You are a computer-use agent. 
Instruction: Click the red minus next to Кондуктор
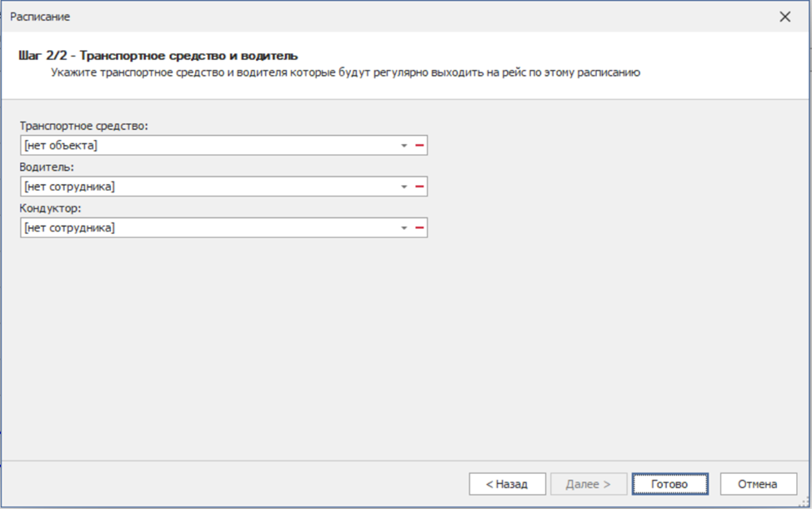[419, 227]
